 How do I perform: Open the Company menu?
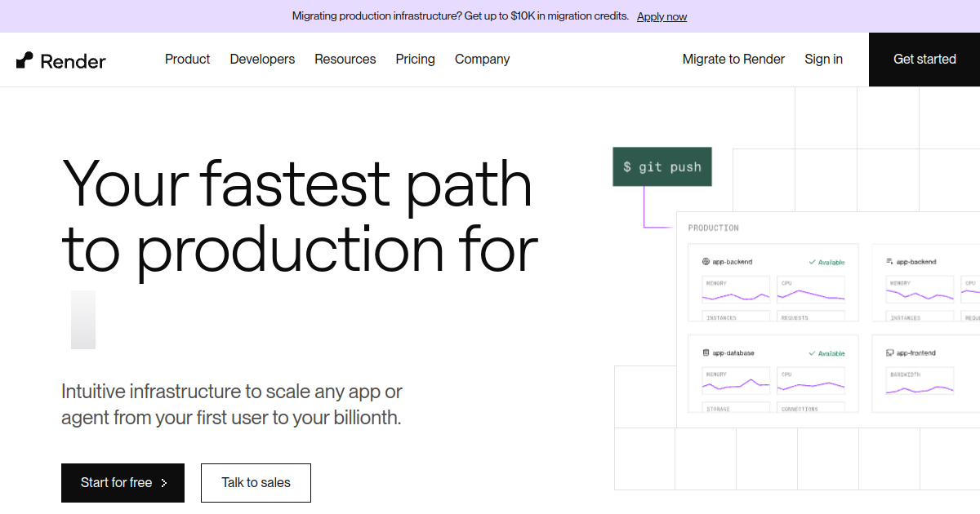point(482,60)
